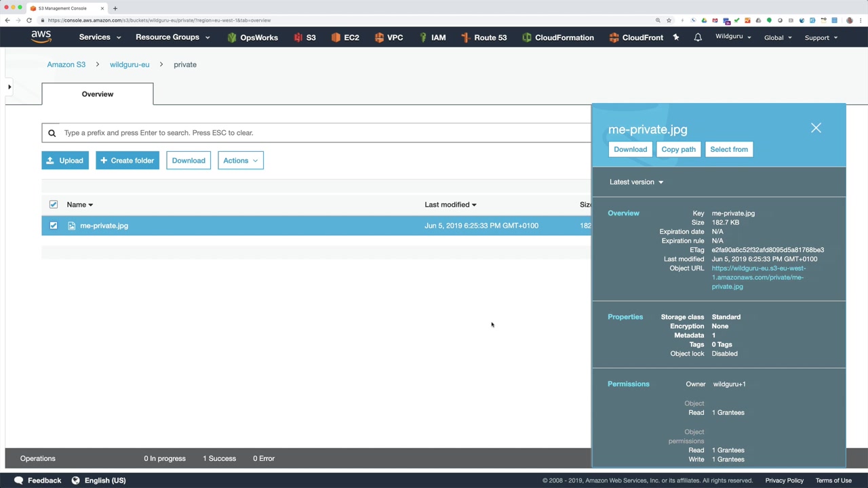The image size is (868, 488).
Task: Click the browser back arrow
Action: coord(7,20)
